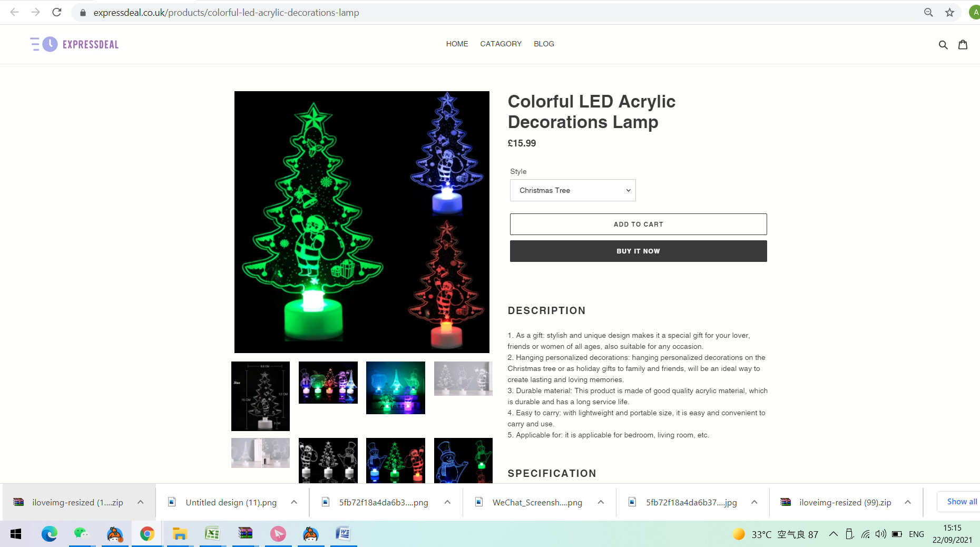Open the BLOG menu item
This screenshot has height=547, width=980.
click(x=544, y=44)
